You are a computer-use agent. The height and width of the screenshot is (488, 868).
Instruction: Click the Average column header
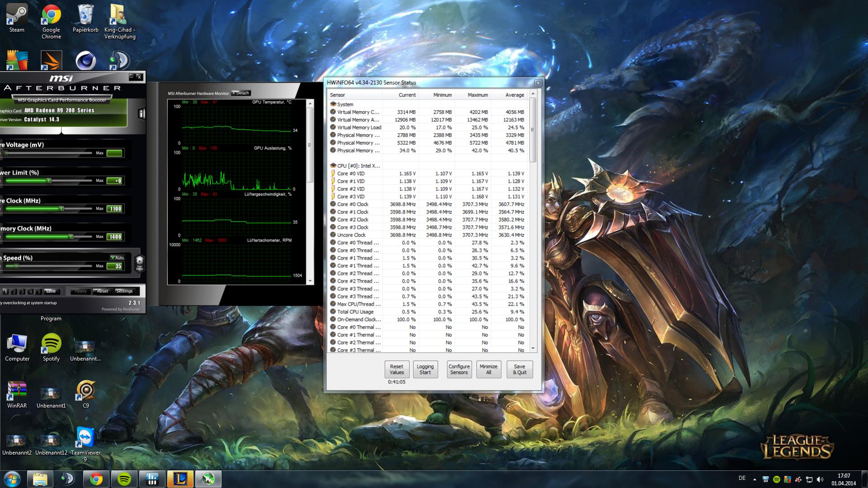click(x=509, y=95)
